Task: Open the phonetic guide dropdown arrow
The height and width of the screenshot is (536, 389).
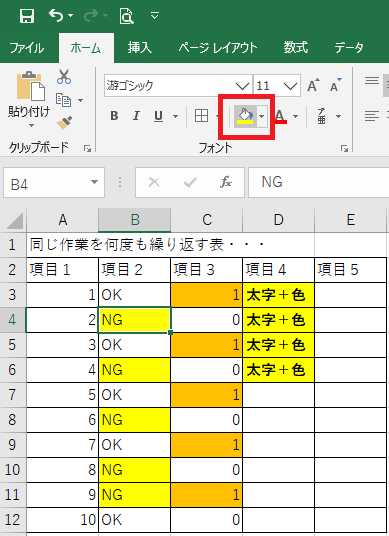Action: point(338,117)
